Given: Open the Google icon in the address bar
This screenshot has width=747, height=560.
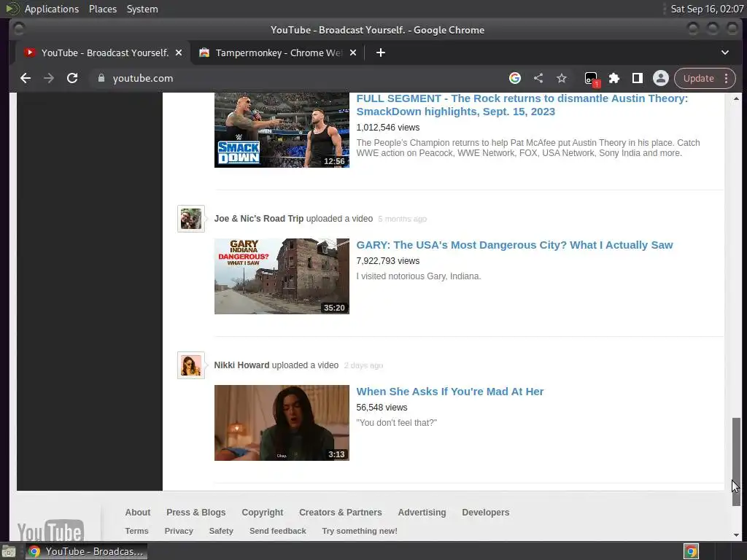Looking at the screenshot, I should click(x=514, y=78).
